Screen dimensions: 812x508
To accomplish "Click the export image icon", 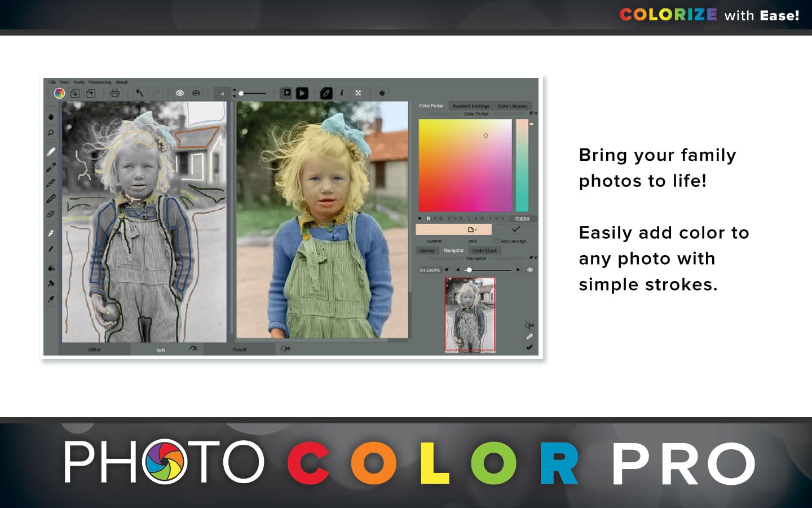I will pyautogui.click(x=91, y=93).
